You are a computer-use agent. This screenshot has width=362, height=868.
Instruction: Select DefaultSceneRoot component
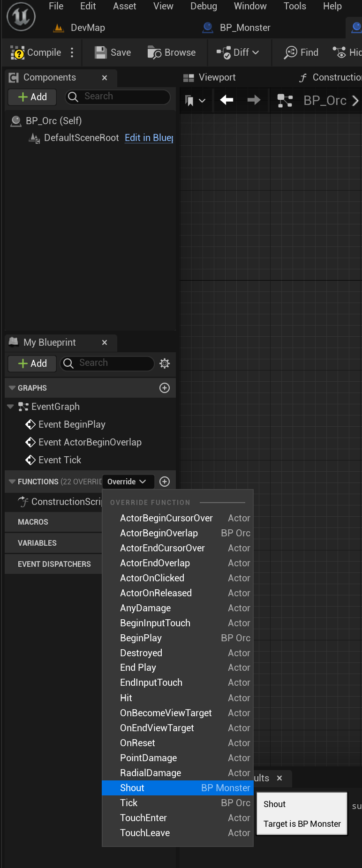point(74,138)
